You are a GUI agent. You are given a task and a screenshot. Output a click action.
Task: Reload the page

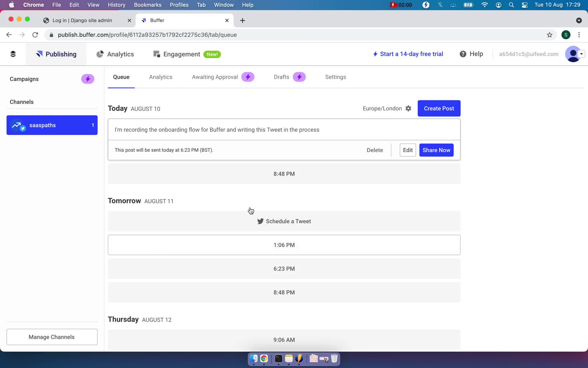click(x=35, y=35)
